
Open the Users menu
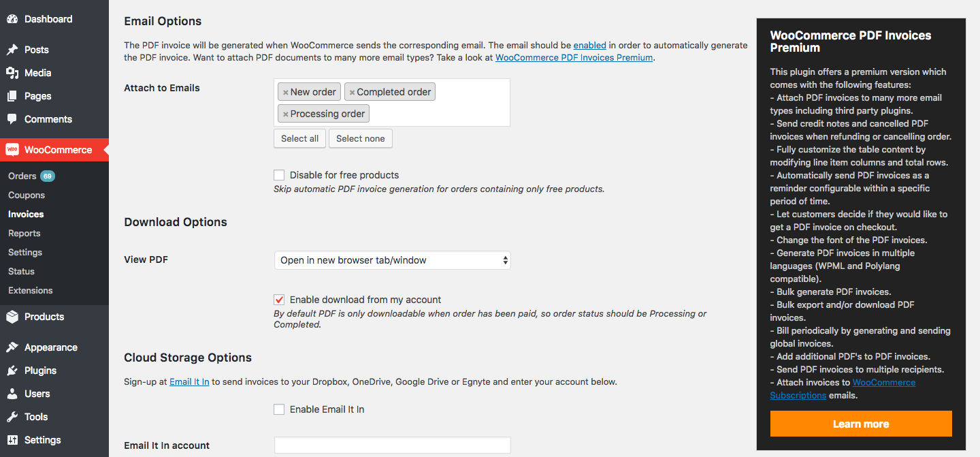point(54,394)
